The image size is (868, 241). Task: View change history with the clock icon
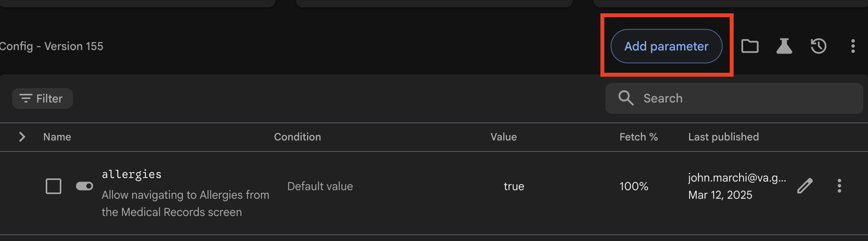click(818, 46)
